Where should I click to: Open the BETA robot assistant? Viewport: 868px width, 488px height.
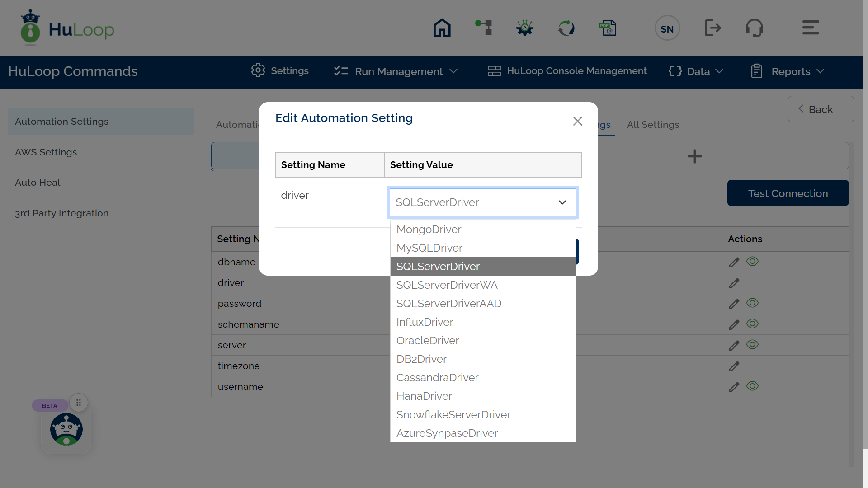[x=66, y=429]
